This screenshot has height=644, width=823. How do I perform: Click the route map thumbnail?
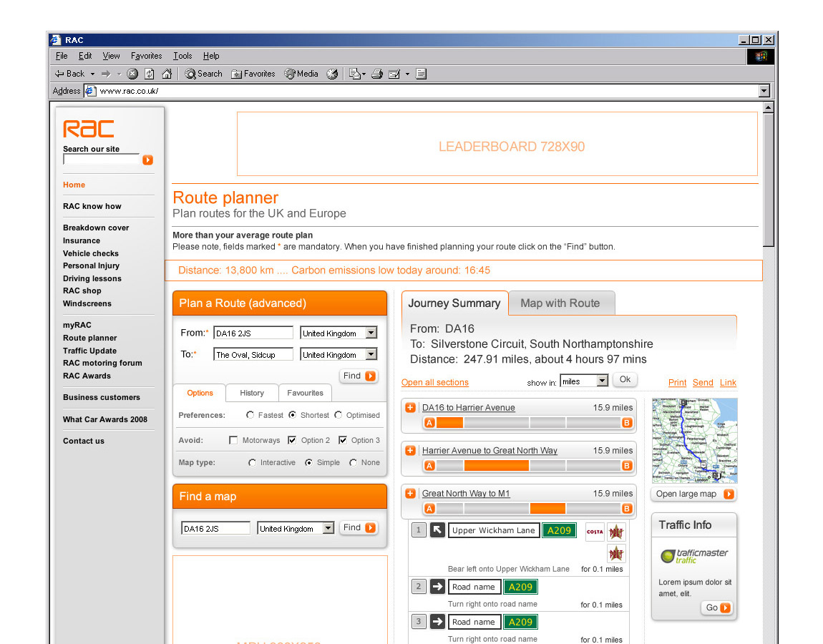(694, 440)
